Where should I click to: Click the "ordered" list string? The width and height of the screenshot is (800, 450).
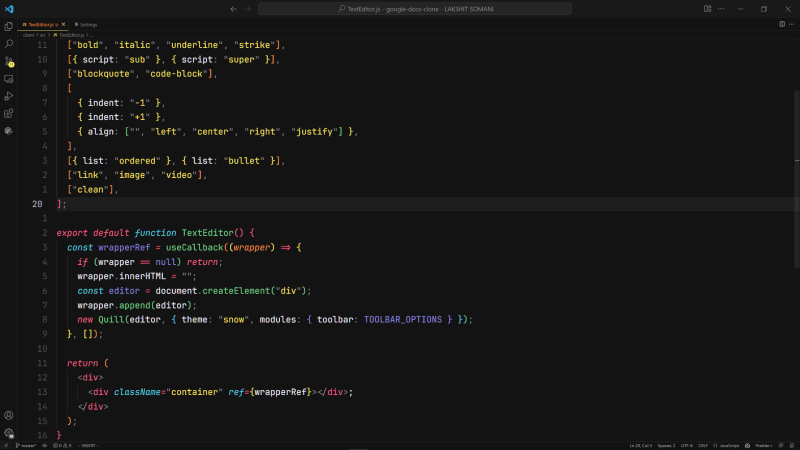pos(137,161)
